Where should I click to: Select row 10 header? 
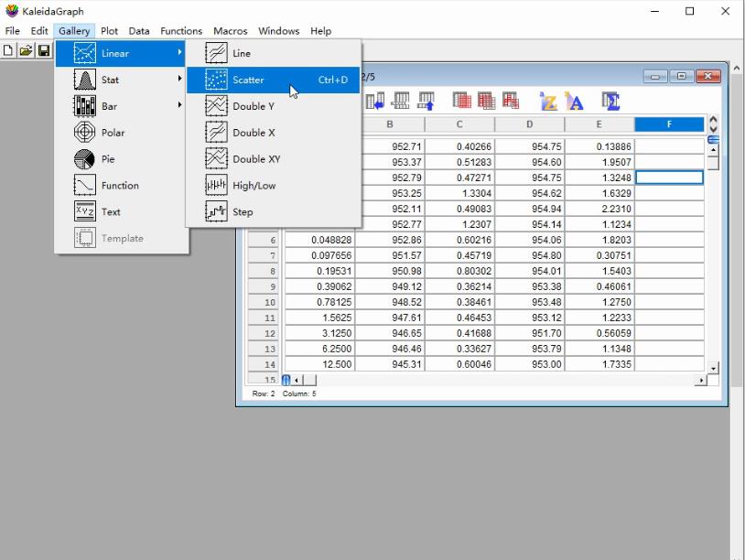pyautogui.click(x=264, y=302)
